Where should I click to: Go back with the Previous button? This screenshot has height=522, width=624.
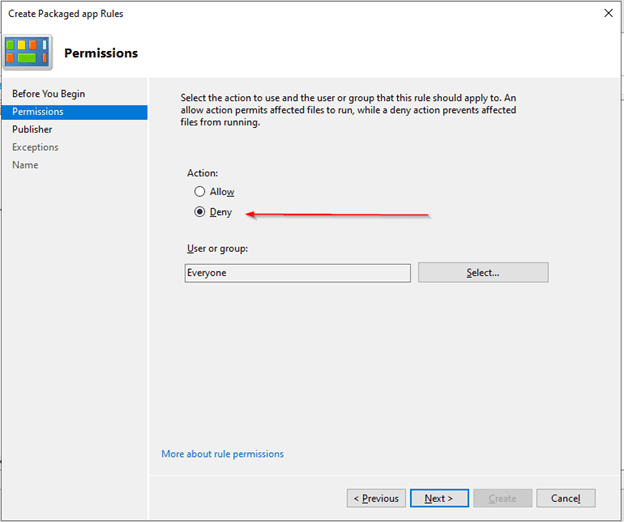(376, 498)
